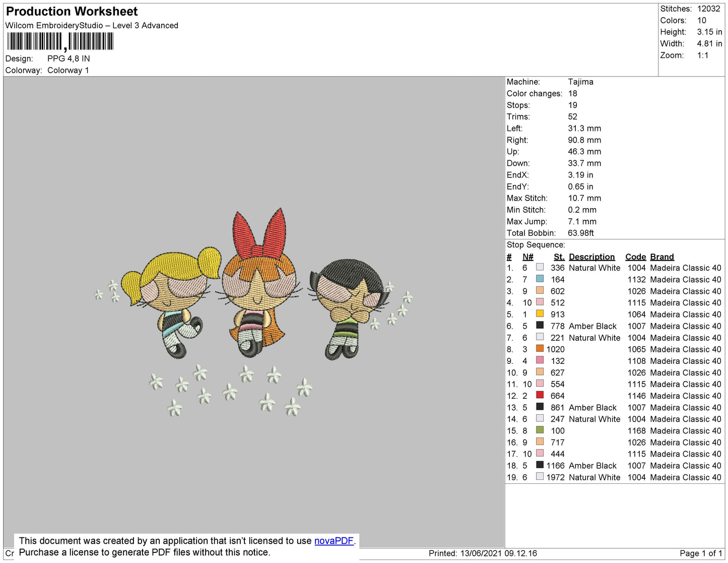Image resolution: width=728 pixels, height=563 pixels.
Task: Click the N# column header
Action: click(x=527, y=257)
